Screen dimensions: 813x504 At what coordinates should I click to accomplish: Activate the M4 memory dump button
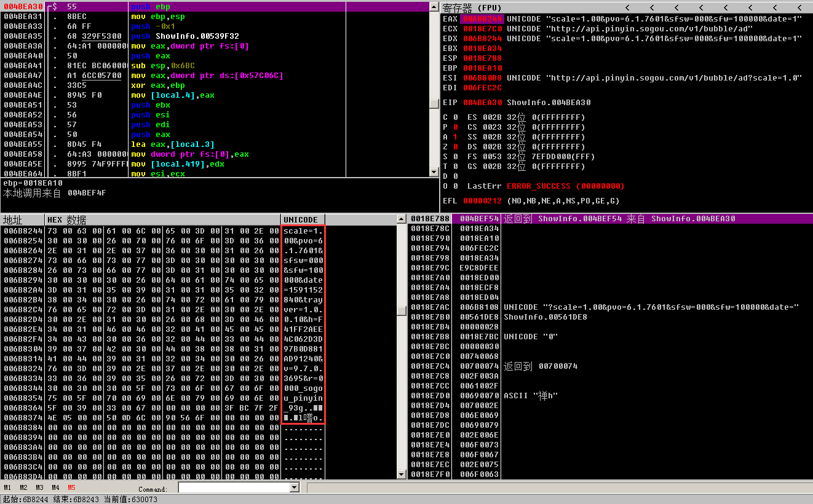[x=55, y=487]
